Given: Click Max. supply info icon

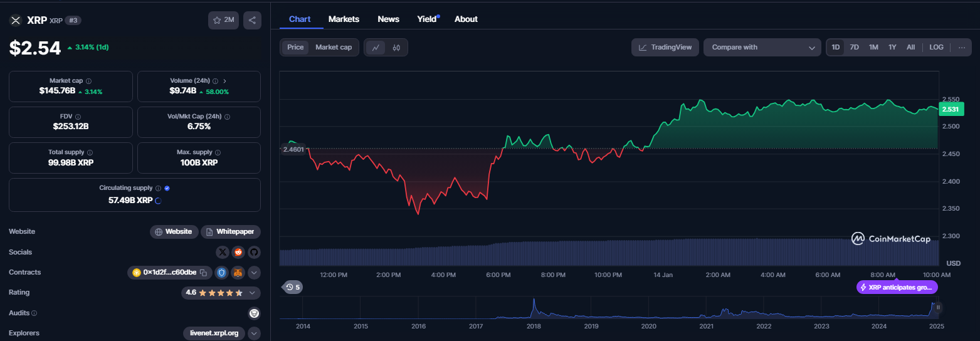Looking at the screenshot, I should point(218,152).
